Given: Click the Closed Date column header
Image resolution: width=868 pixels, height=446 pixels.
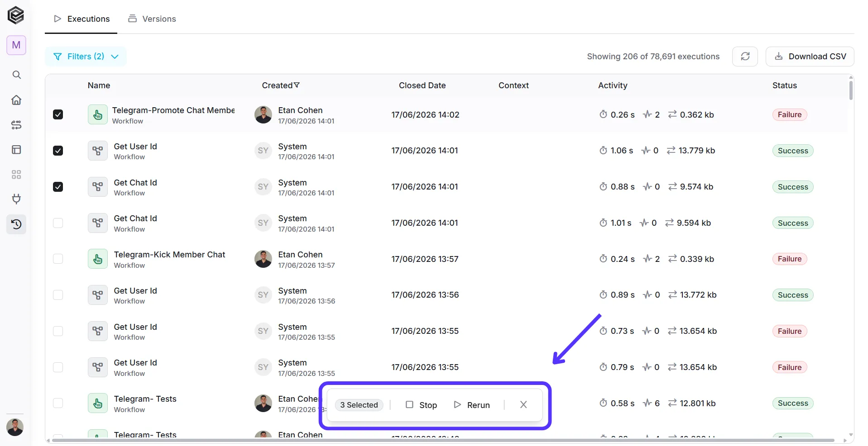Looking at the screenshot, I should (422, 85).
